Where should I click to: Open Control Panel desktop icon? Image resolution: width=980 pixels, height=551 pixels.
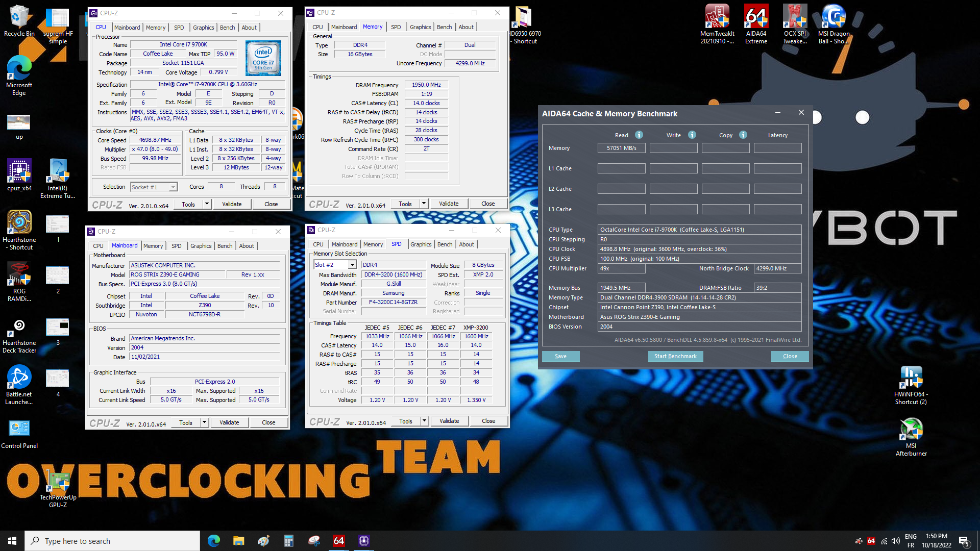[19, 434]
